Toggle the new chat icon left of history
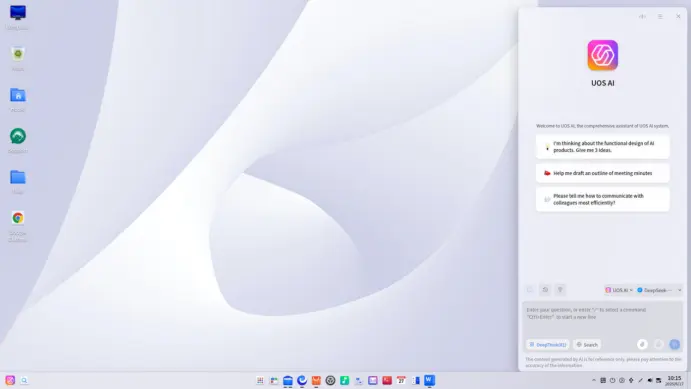The width and height of the screenshot is (692, 389). pos(530,290)
